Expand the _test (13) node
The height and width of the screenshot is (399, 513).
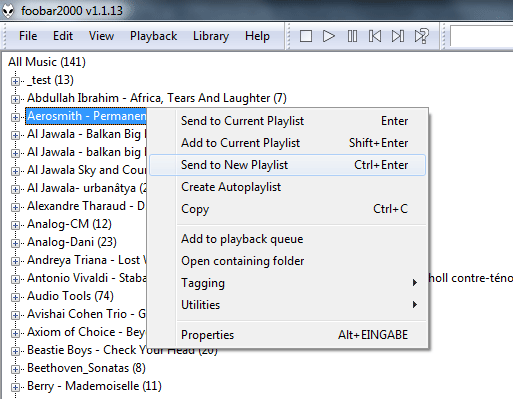[x=15, y=81]
